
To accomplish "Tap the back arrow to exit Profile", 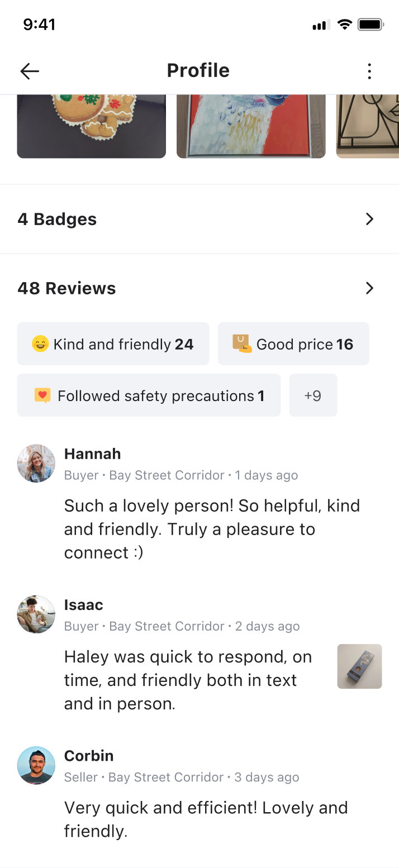I will tap(29, 71).
